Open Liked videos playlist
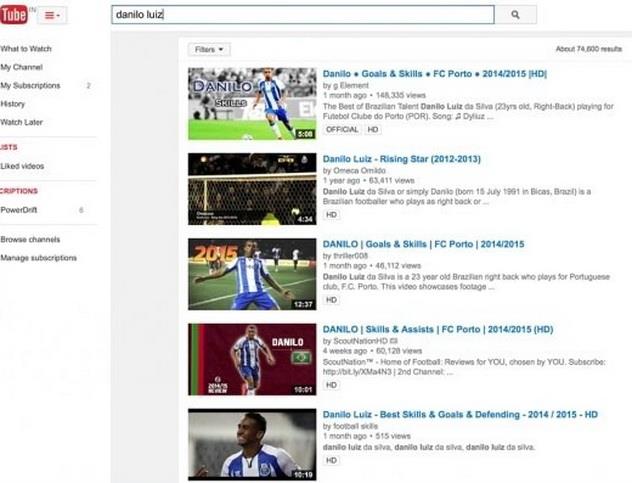The image size is (632, 483). (x=22, y=166)
